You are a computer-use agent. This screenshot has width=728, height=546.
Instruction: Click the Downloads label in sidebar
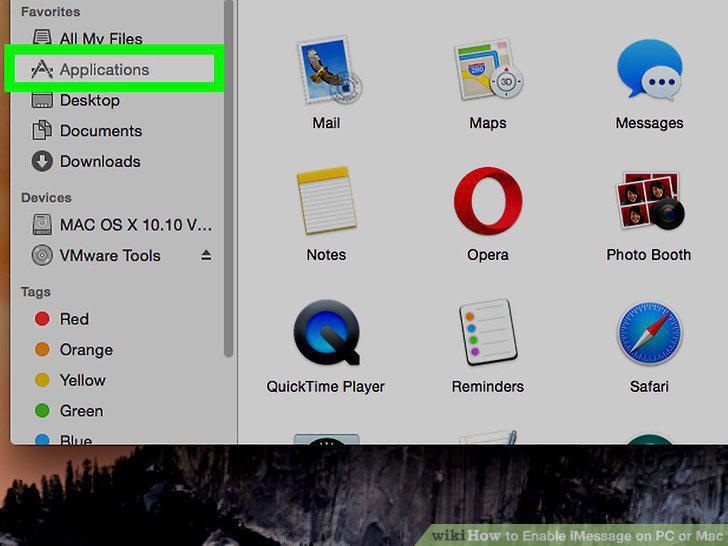(x=100, y=162)
